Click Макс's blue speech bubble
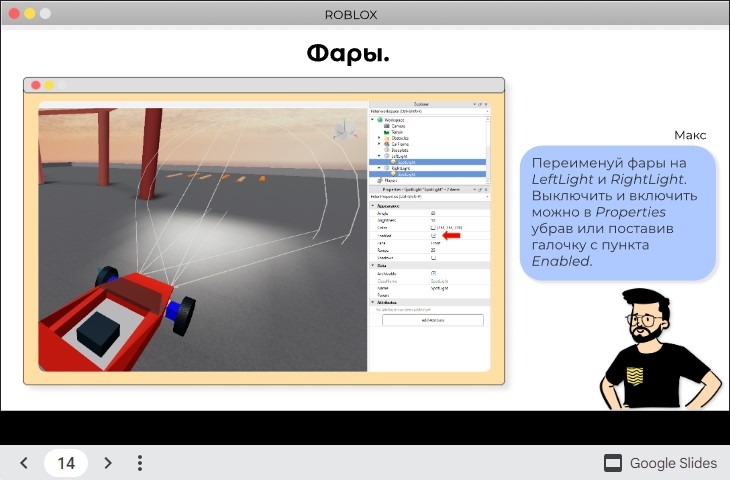Viewport: 730px width, 480px height. (618, 213)
